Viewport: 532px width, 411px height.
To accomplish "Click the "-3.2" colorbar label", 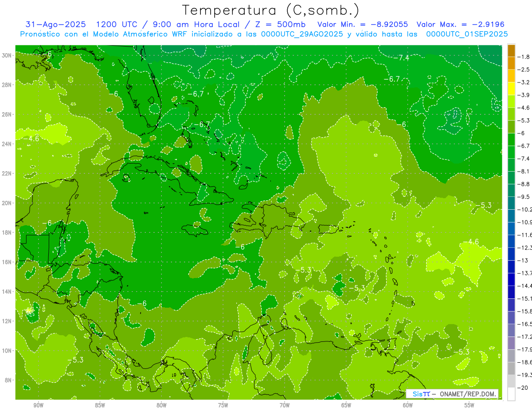I will 524,82.
